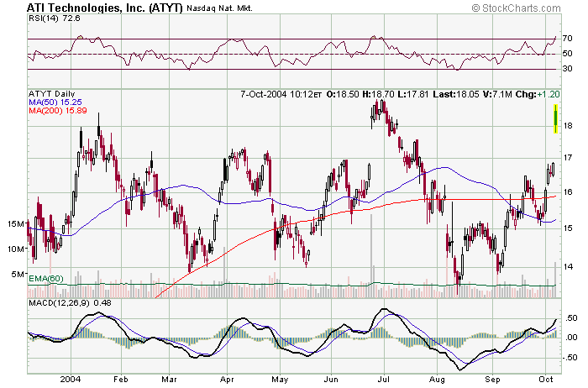Select the high price H:18.70
This screenshot has height=388, width=588.
[x=379, y=94]
